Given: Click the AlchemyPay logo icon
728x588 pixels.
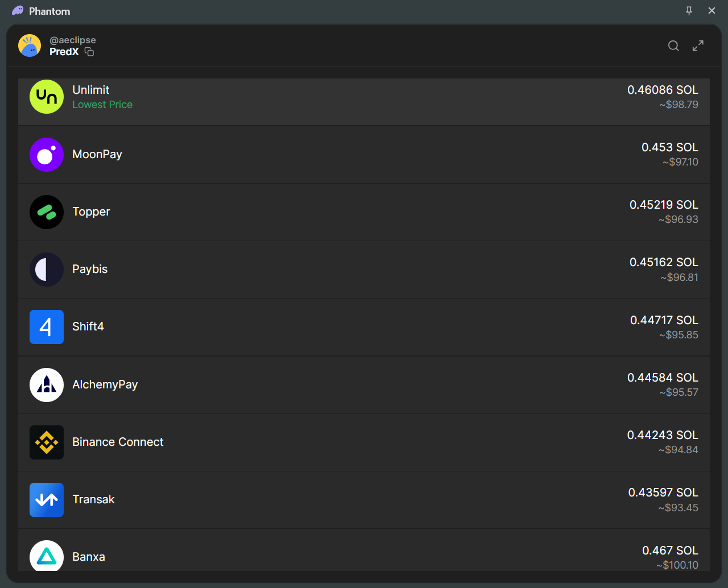Looking at the screenshot, I should click(x=47, y=385).
